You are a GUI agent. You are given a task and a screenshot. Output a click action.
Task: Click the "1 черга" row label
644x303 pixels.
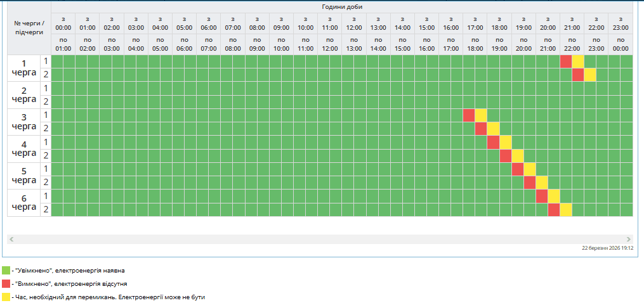pyautogui.click(x=24, y=68)
